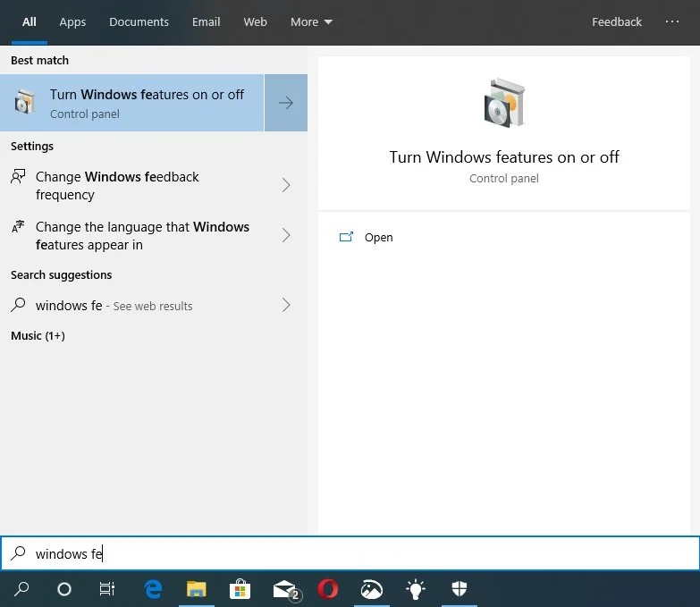Switch to the Web tab

tap(255, 21)
